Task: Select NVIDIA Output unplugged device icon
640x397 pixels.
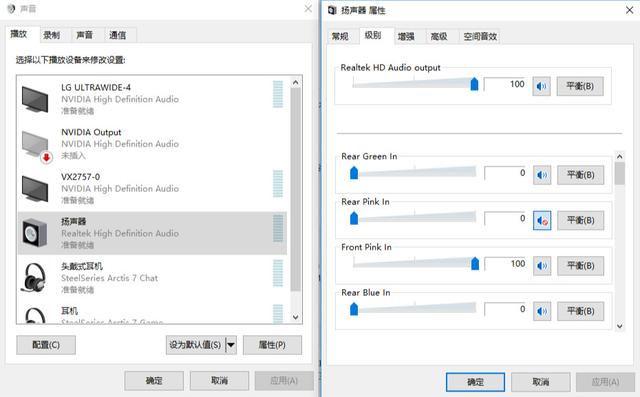Action: tap(37, 146)
